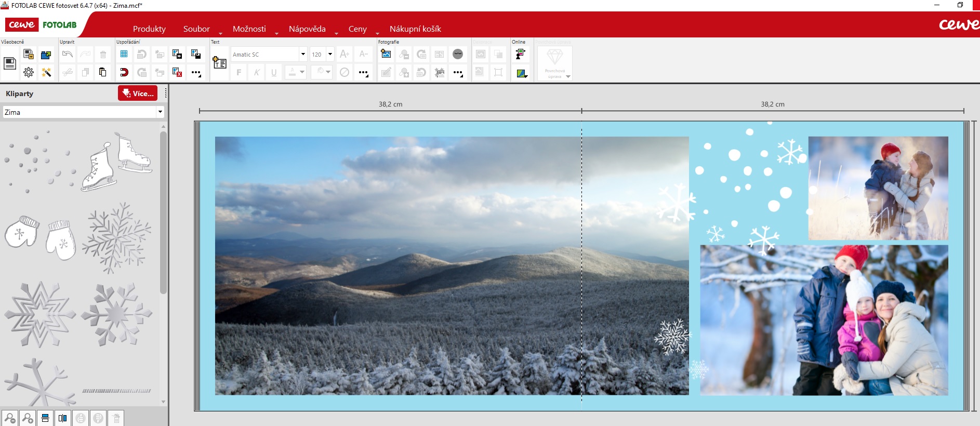980x426 pixels.
Task: Open the Nápověda menu
Action: coord(307,29)
